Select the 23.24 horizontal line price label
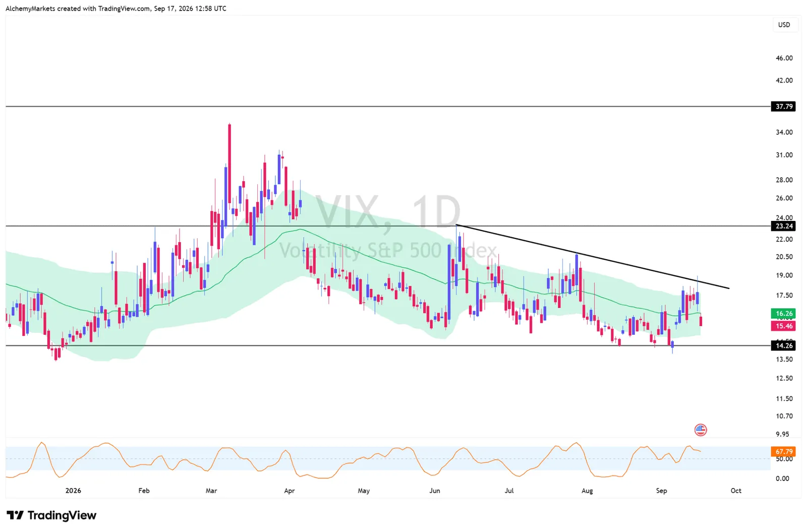807x532 pixels. click(784, 226)
